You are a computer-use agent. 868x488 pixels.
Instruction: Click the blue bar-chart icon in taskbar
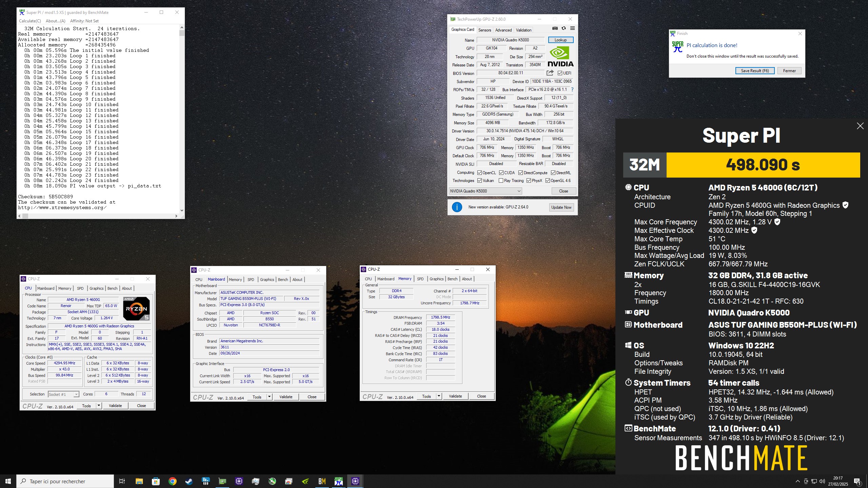[x=205, y=481]
